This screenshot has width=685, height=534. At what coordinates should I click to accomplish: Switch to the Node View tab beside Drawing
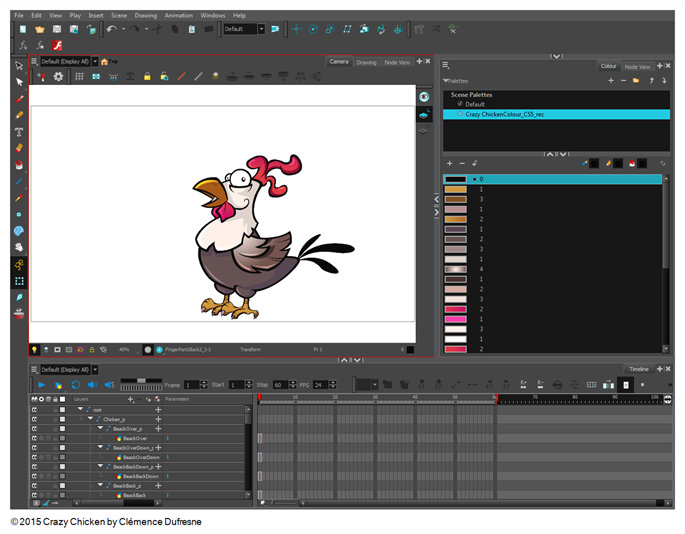pyautogui.click(x=397, y=62)
